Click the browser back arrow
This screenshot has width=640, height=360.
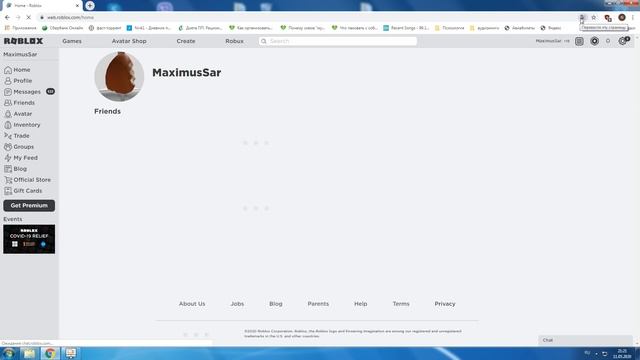[x=7, y=18]
